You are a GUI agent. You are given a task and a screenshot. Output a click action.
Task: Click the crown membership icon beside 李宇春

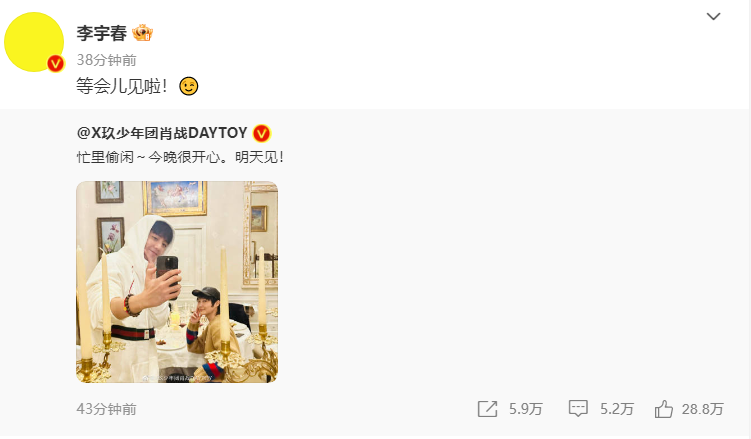point(142,33)
